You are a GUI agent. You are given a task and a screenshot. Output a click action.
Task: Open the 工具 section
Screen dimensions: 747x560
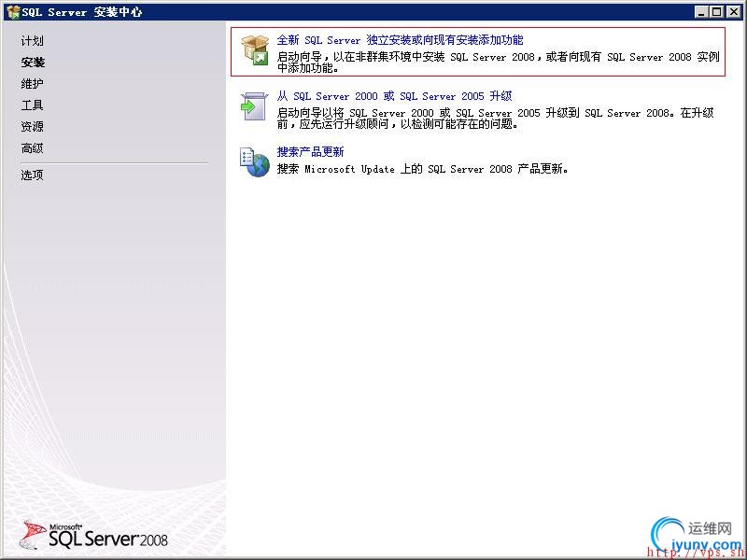(33, 105)
